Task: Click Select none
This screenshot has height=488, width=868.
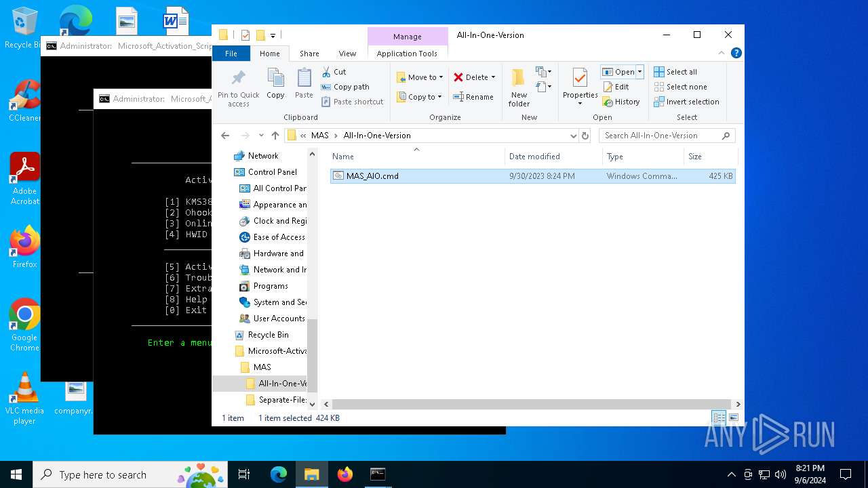Action: [680, 87]
